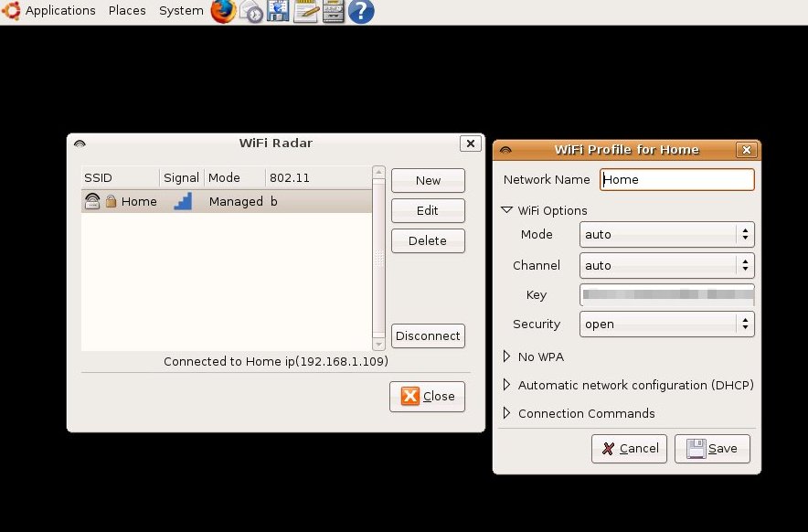Collapse the WiFi Options section
Viewport: 808px width, 532px height.
coord(507,210)
